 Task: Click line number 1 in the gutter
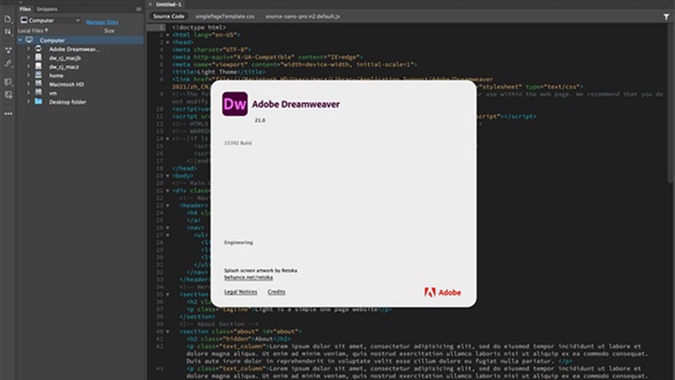point(162,27)
